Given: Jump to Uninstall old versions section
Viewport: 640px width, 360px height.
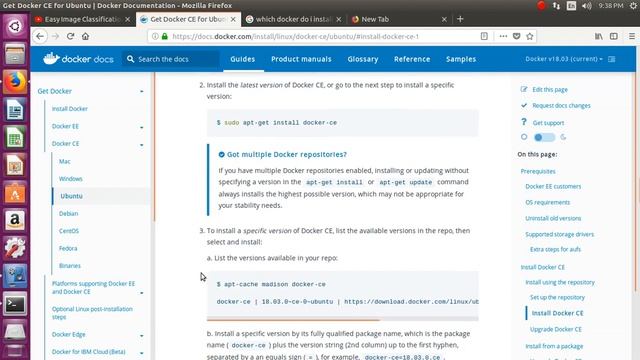Looking at the screenshot, I should (x=553, y=218).
